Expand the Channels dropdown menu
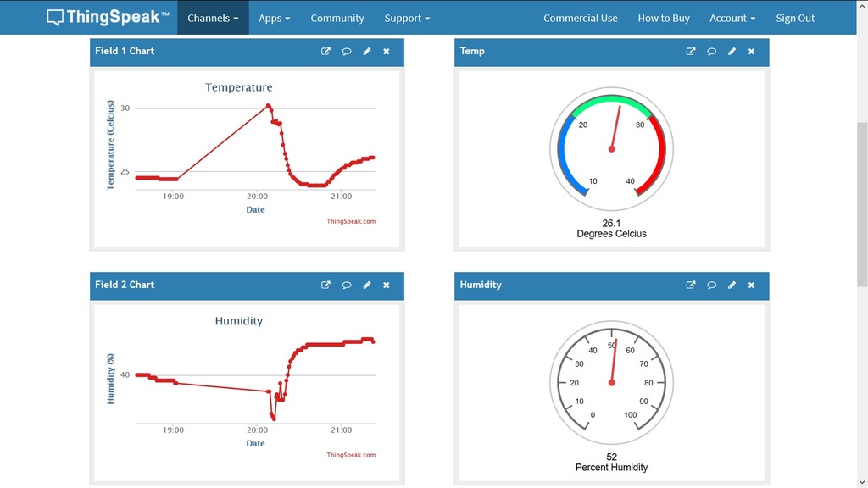 point(213,18)
